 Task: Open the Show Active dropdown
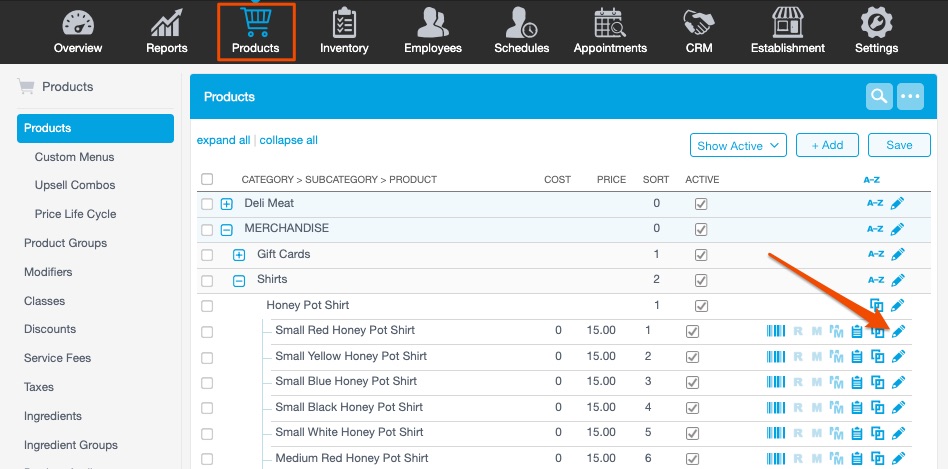[738, 146]
